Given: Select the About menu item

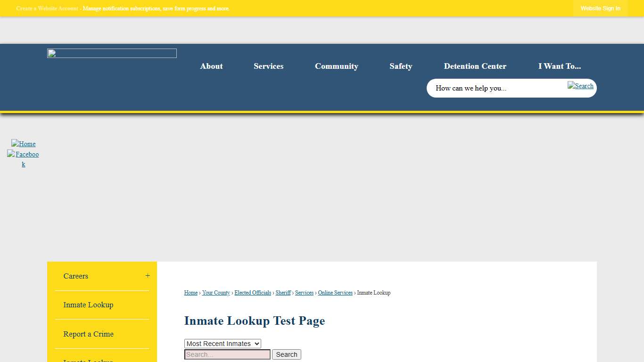Looking at the screenshot, I should pos(211,66).
